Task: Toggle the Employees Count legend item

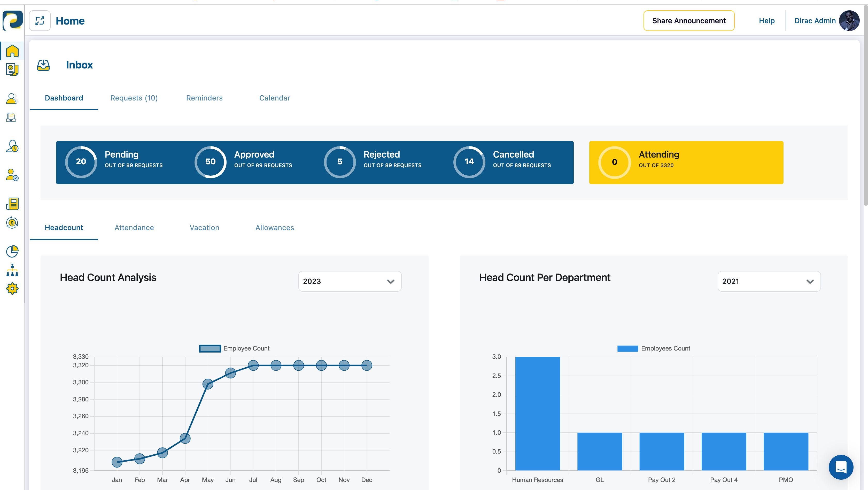Action: (653, 348)
